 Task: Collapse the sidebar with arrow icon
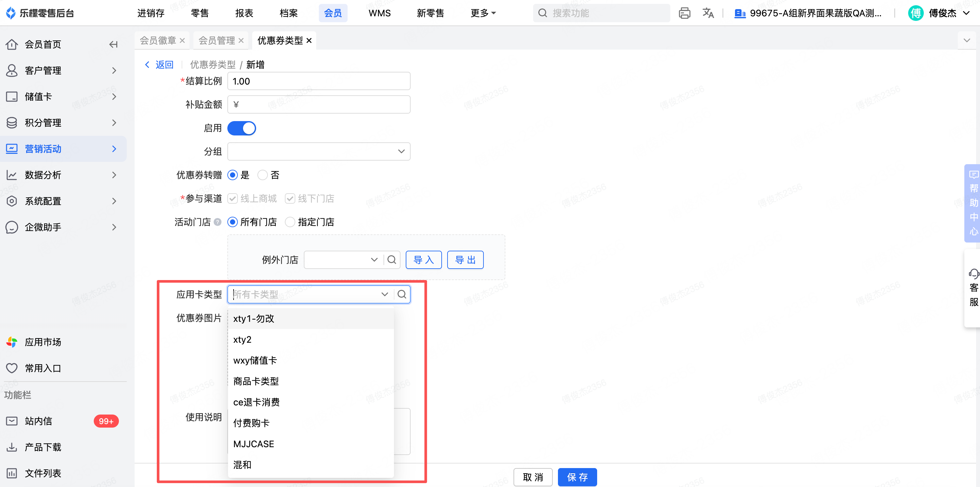(113, 44)
